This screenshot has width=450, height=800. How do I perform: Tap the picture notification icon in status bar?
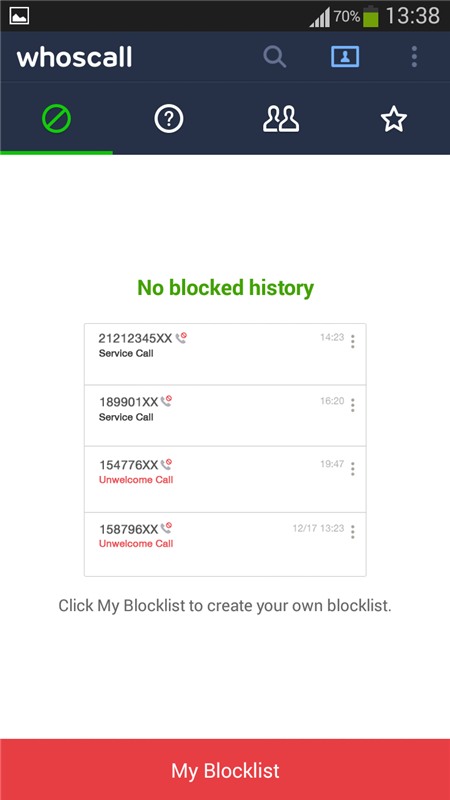tap(19, 16)
